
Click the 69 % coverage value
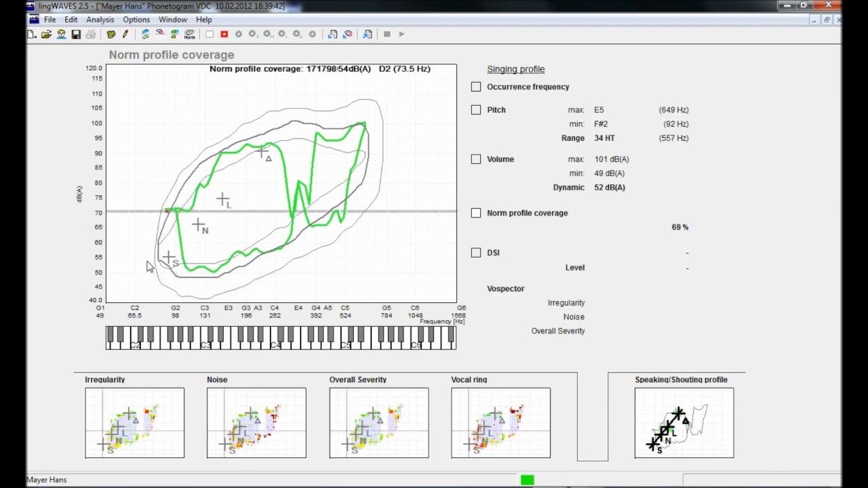[680, 227]
